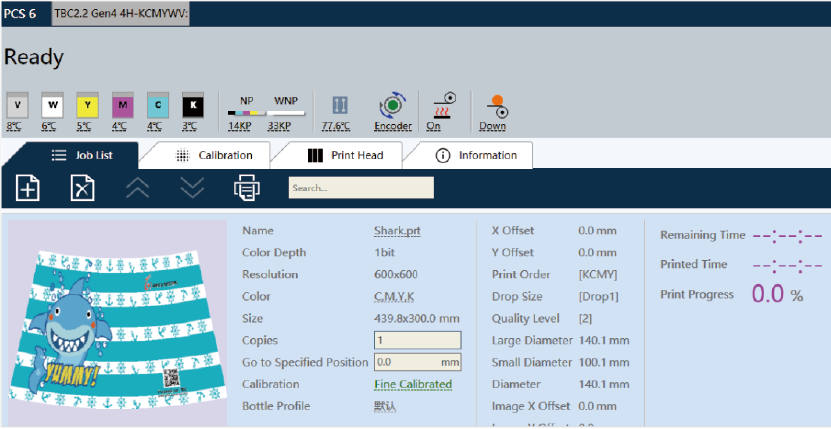The image size is (831, 429).
Task: Click the Fine Calibrated link
Action: coord(412,384)
